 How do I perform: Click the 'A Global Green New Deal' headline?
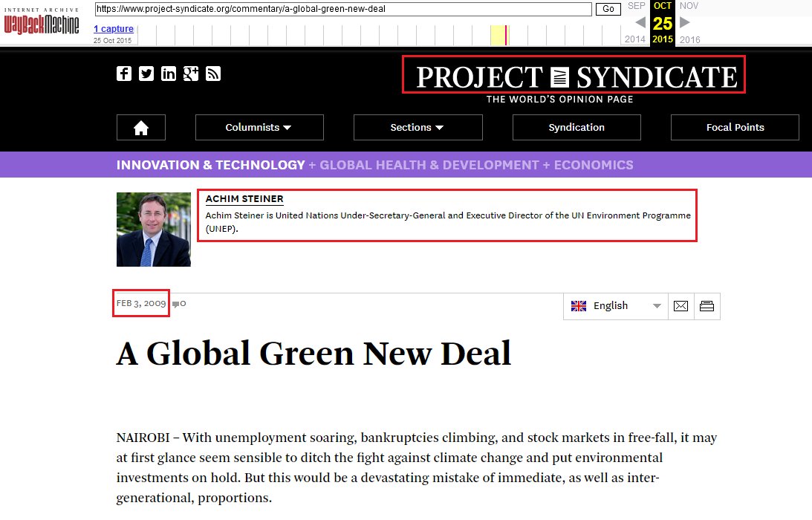tap(314, 354)
